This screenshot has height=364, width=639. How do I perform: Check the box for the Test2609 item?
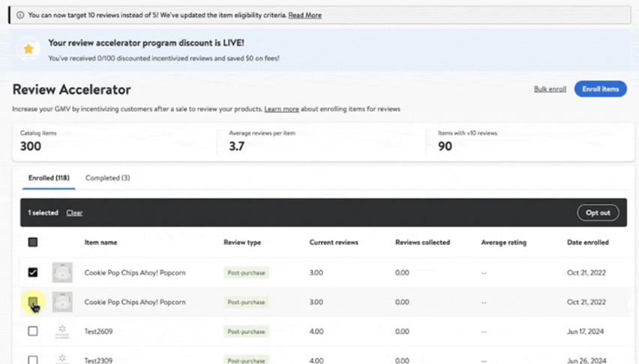coord(33,331)
